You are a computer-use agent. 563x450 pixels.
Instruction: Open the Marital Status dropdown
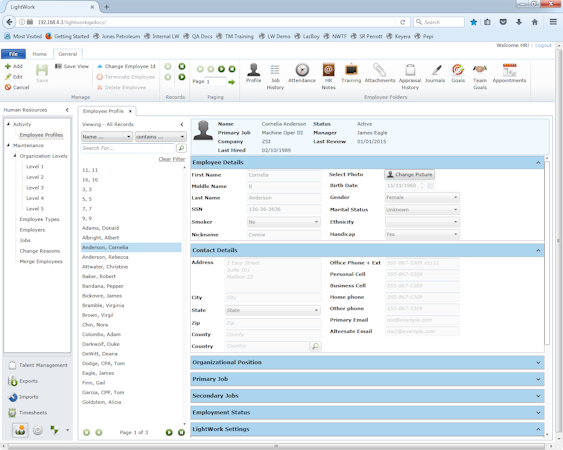[x=422, y=209]
